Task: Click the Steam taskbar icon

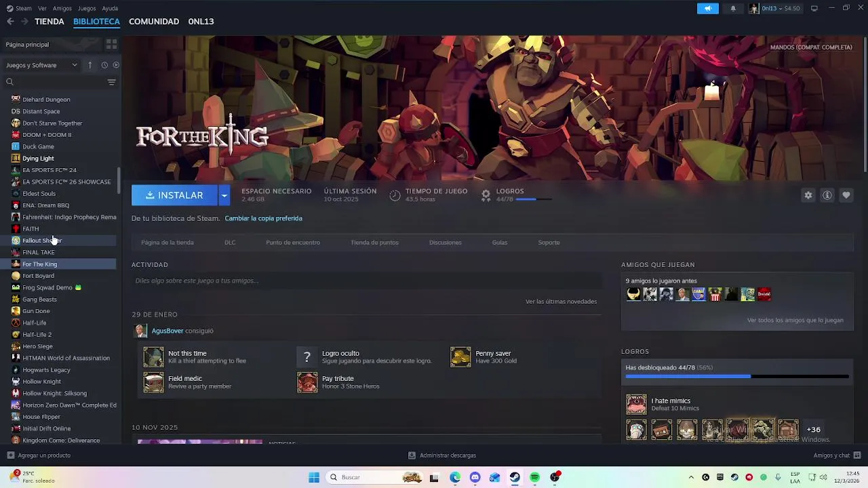Action: pos(515,477)
